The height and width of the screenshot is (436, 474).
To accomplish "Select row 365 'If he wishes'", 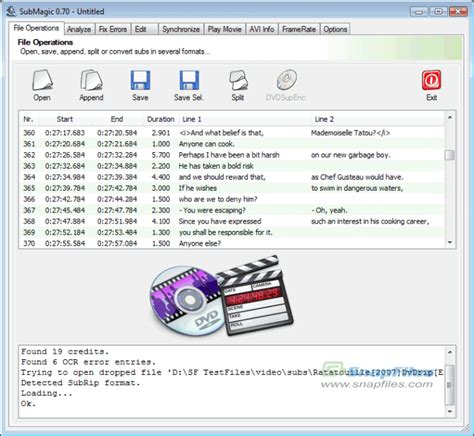I will (x=232, y=188).
